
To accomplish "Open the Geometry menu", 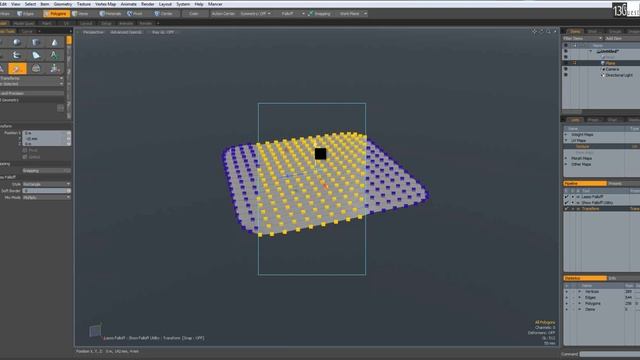I will point(63,4).
